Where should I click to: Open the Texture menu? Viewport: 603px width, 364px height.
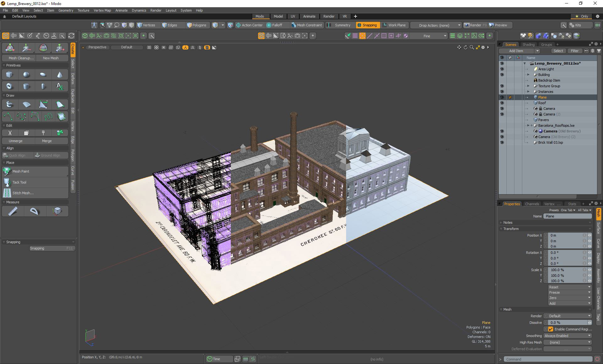(x=83, y=10)
